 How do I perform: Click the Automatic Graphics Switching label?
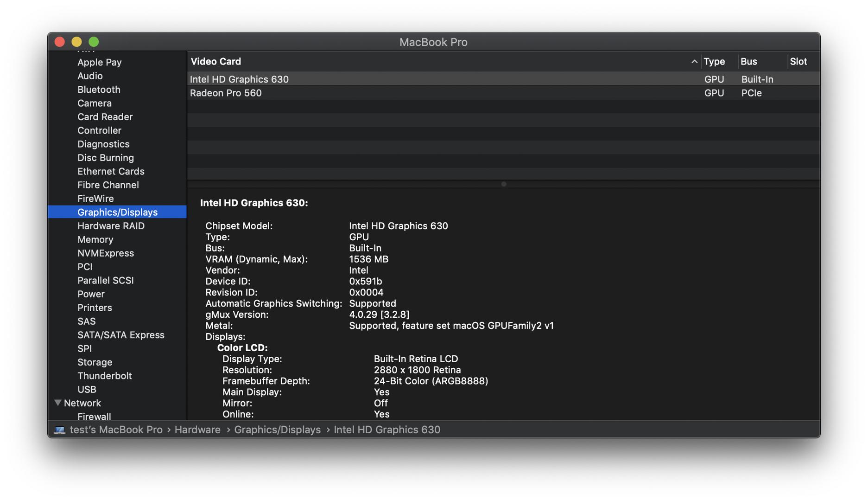tap(274, 304)
